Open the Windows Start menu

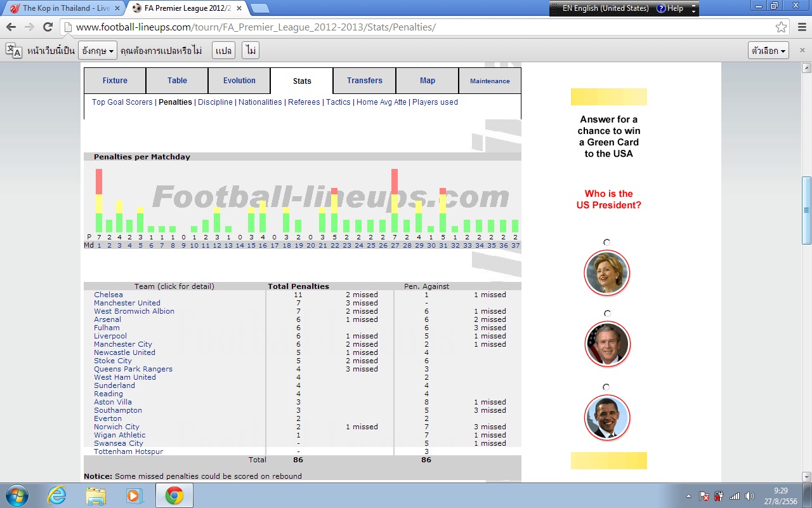pos(16,495)
